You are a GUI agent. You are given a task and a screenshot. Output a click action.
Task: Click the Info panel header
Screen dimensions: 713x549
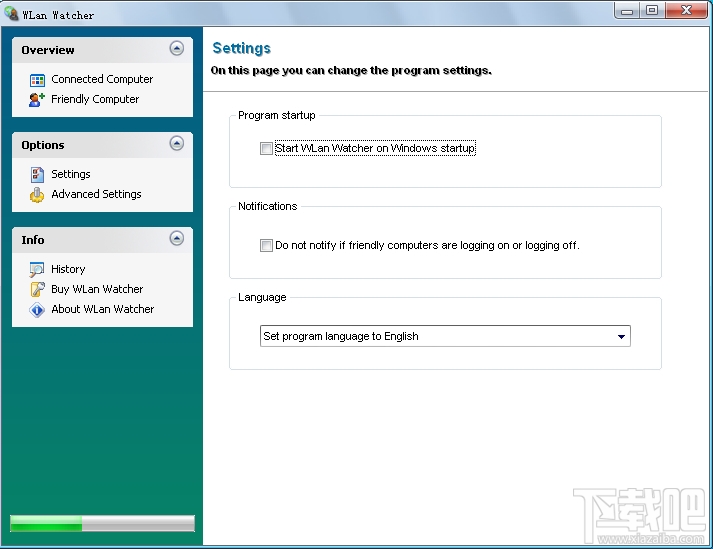102,240
